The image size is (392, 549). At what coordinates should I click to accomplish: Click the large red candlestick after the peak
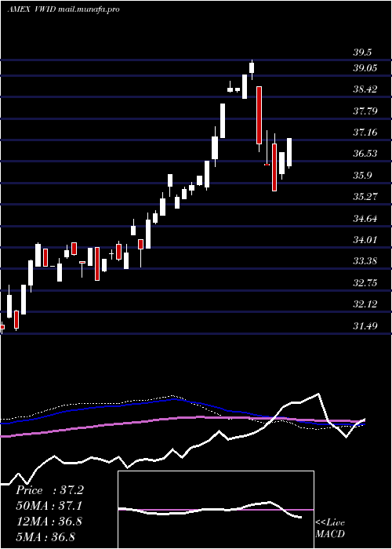[x=259, y=115]
